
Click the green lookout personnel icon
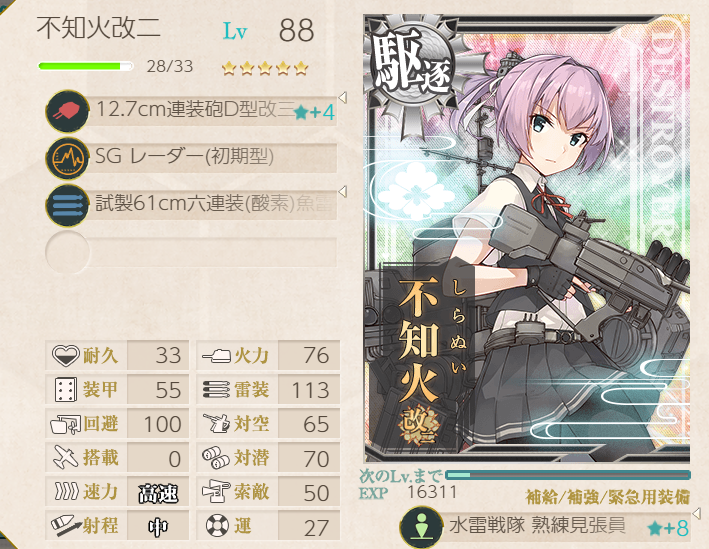tap(422, 527)
